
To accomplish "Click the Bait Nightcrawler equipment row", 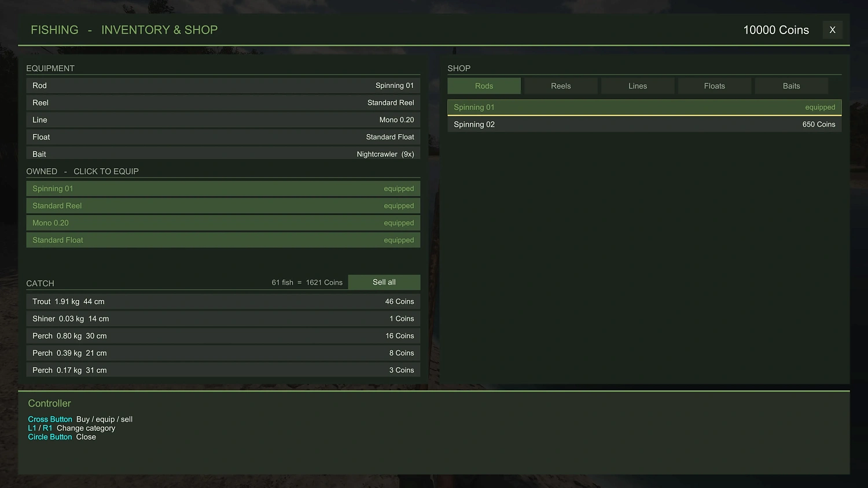I will click(223, 153).
